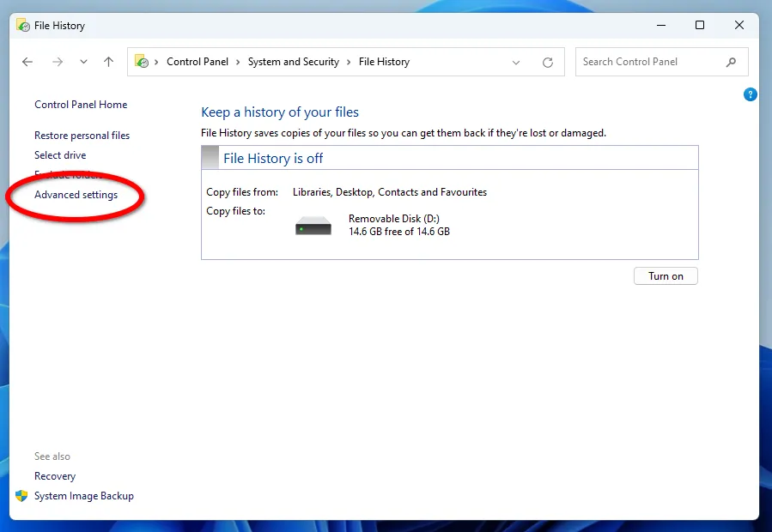
Task: Open the Recent locations dropdown arrow
Action: pyautogui.click(x=83, y=62)
